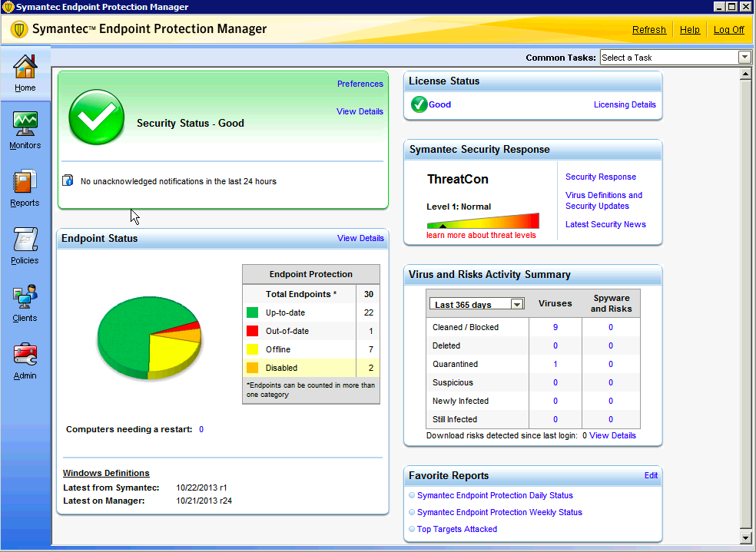Click the Cleaned / Blocked viruses count 9
The height and width of the screenshot is (552, 756).
[555, 327]
